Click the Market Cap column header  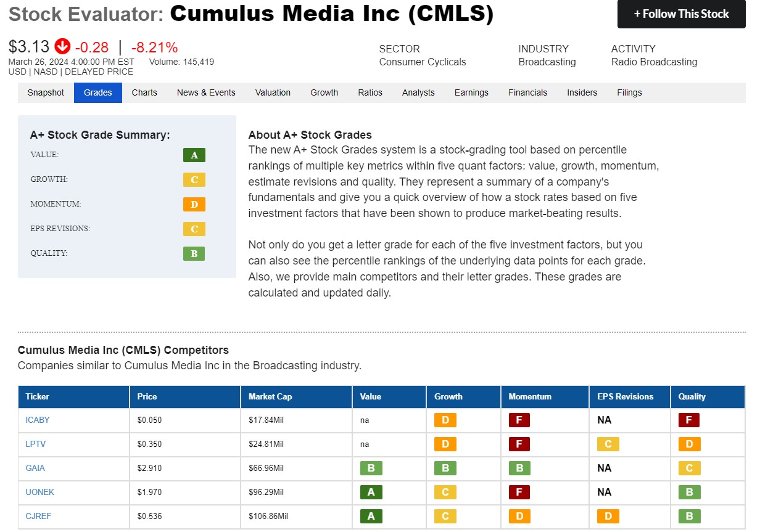click(297, 396)
